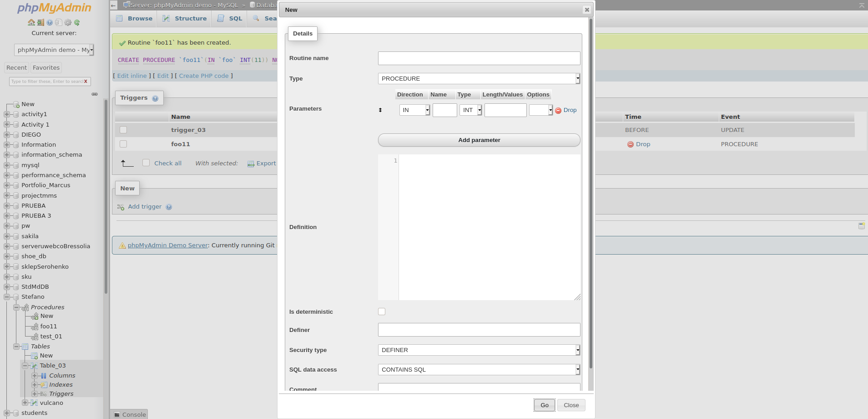This screenshot has width=868, height=419.
Task: Open the Recent tables tab
Action: tap(16, 67)
